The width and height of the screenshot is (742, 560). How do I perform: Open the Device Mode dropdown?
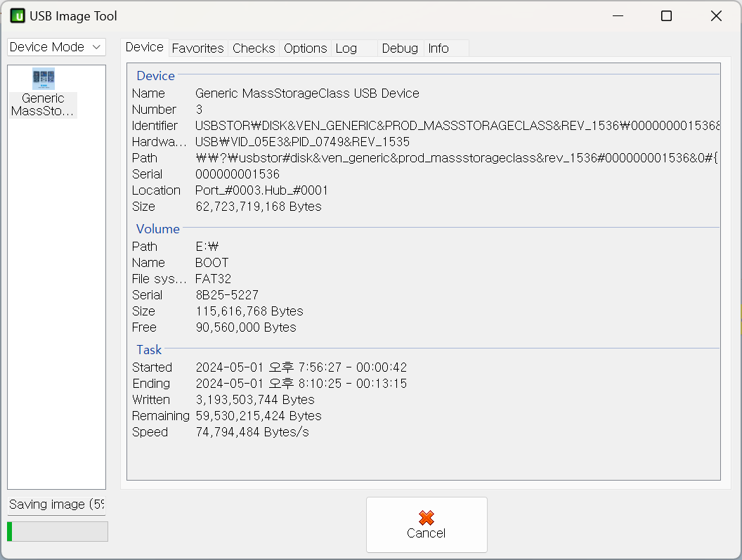(56, 47)
